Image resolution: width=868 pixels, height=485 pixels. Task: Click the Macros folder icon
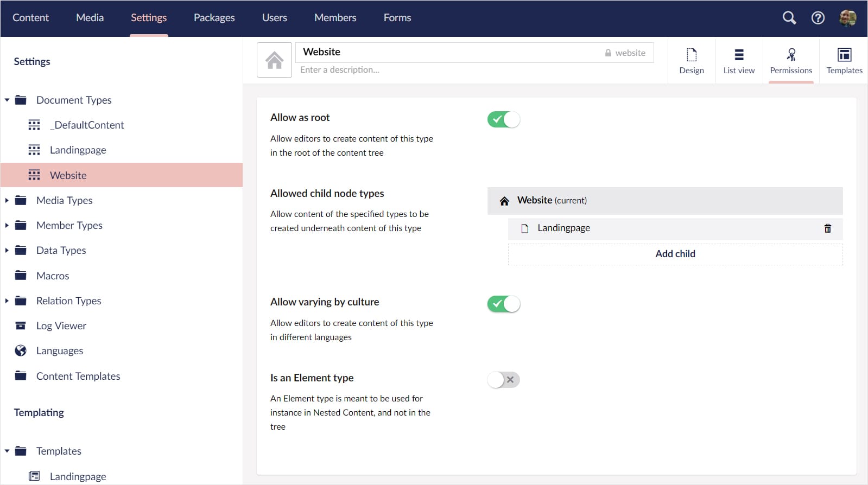click(x=21, y=276)
